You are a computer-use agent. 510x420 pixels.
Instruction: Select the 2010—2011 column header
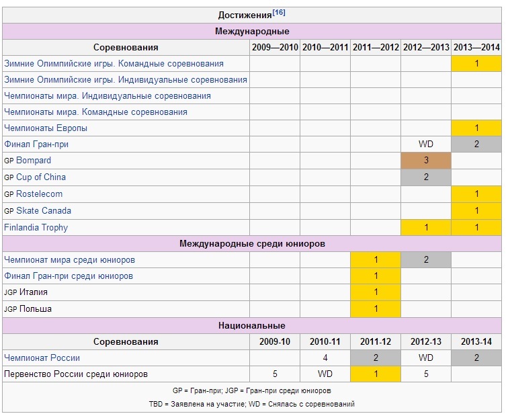tap(325, 48)
